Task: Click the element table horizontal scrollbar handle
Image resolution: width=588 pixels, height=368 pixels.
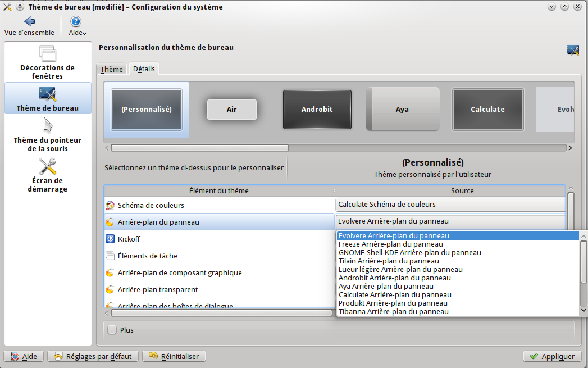Action: coord(222,313)
